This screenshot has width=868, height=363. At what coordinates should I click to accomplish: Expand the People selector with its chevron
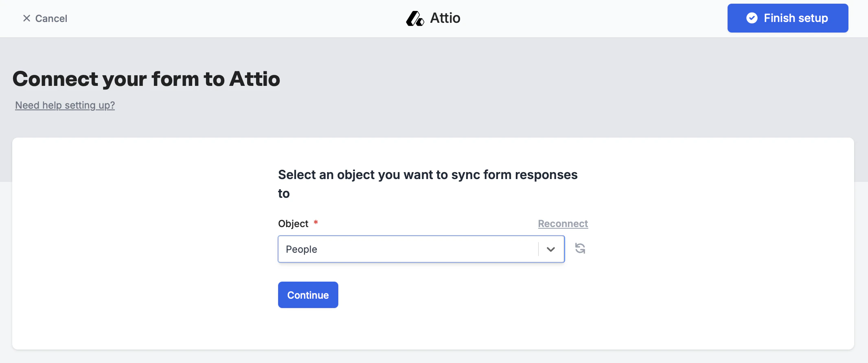coord(550,249)
